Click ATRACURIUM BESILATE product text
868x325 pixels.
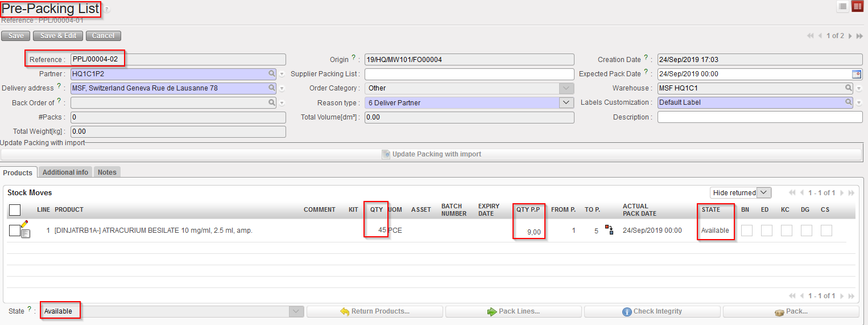(x=154, y=231)
